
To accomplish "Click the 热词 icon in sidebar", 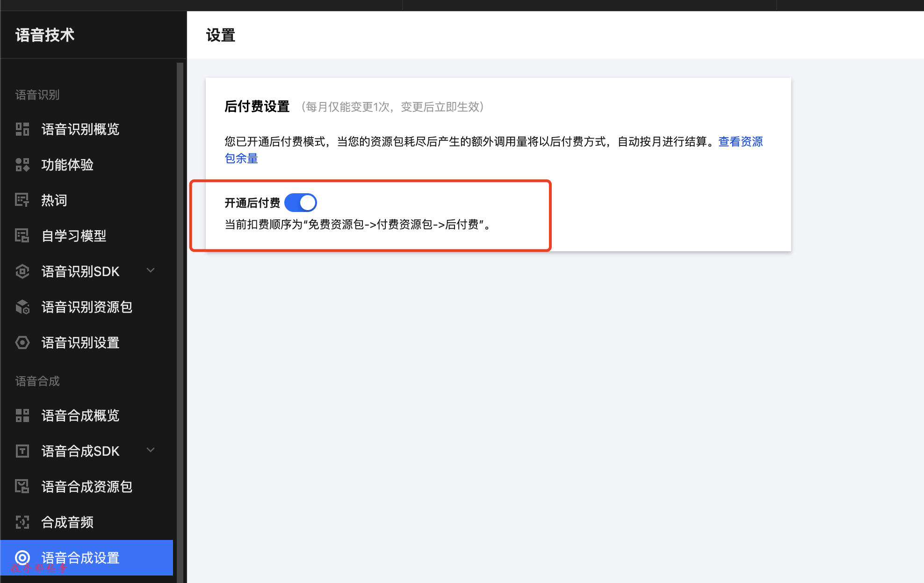I will pyautogui.click(x=22, y=200).
